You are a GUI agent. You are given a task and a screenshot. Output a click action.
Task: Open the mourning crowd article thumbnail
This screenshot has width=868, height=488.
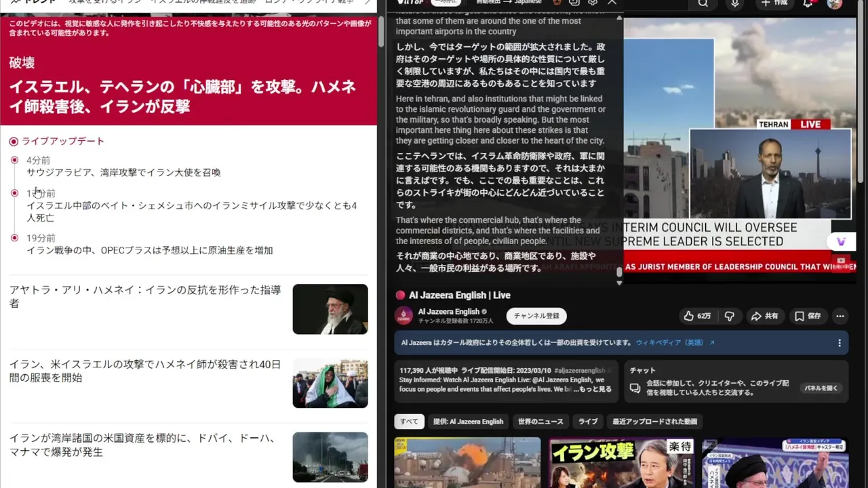(x=330, y=383)
